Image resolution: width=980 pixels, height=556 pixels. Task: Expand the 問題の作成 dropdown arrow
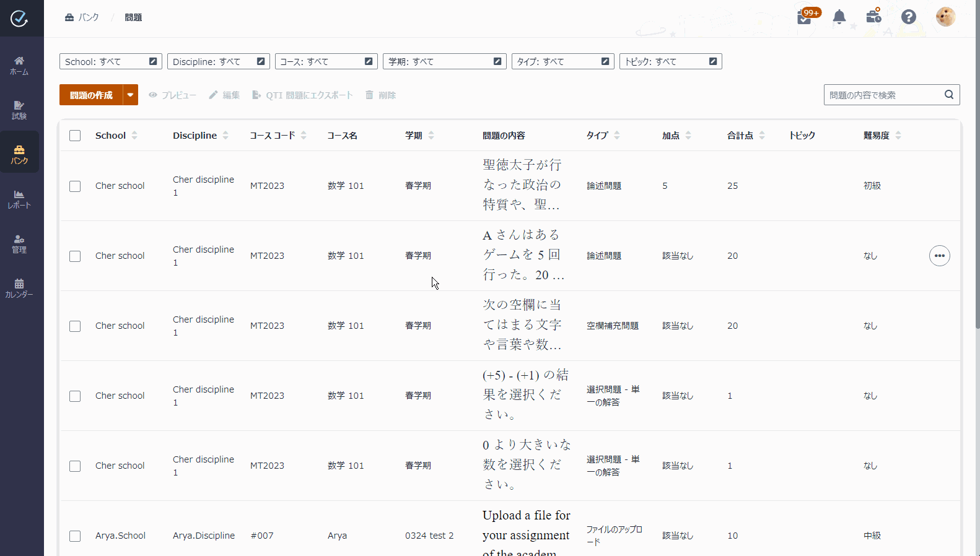pyautogui.click(x=130, y=95)
